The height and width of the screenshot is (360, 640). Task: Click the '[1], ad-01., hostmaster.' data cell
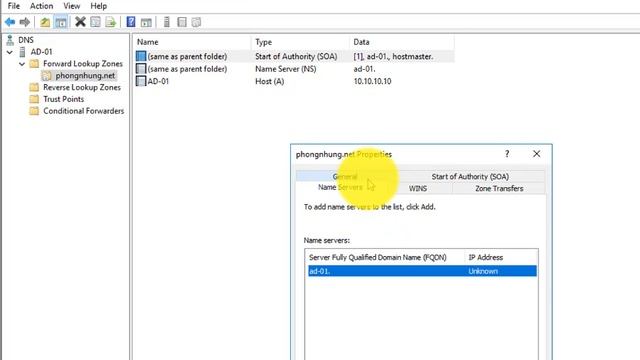tap(393, 56)
